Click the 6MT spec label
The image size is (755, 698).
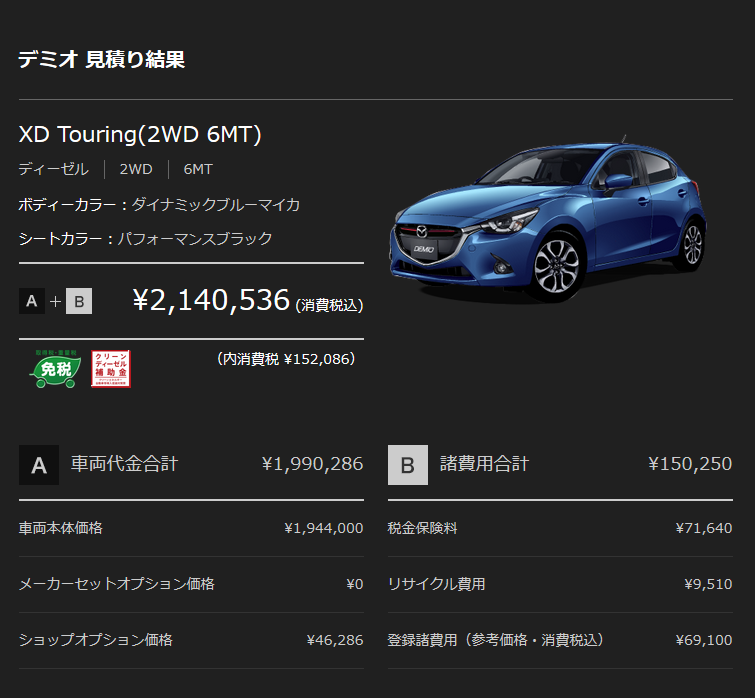pos(198,169)
